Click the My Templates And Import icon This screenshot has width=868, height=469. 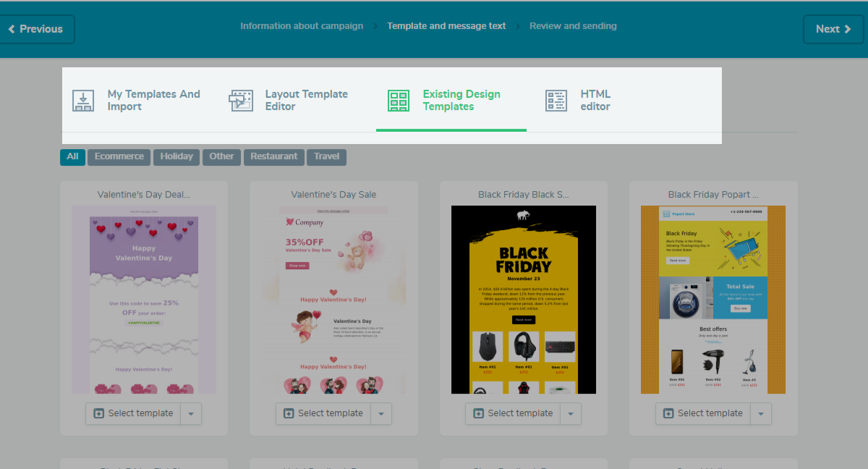[x=83, y=101]
